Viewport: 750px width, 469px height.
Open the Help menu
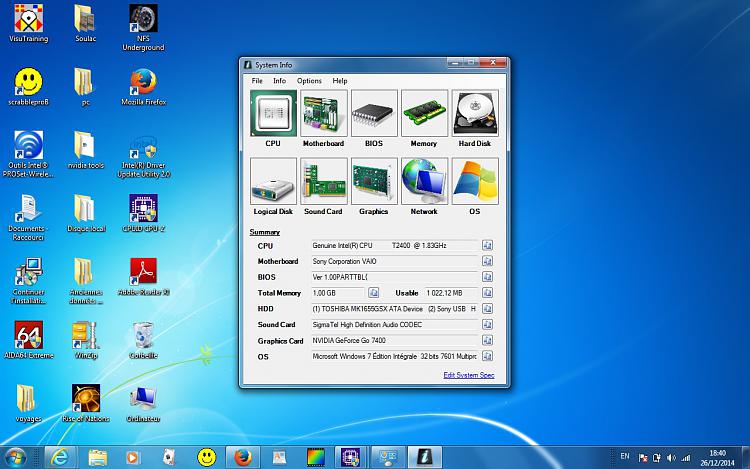point(340,81)
